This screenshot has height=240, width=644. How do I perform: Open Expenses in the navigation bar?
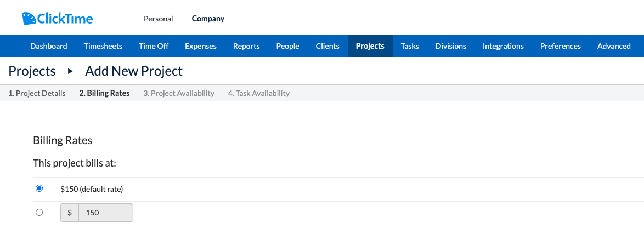click(200, 46)
